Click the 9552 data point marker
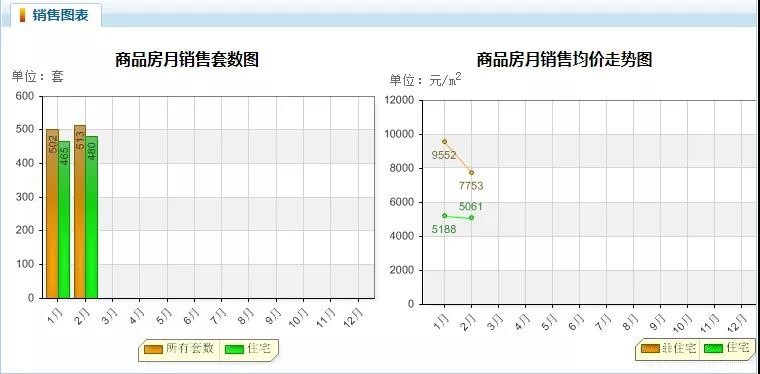This screenshot has height=374, width=760. tap(444, 141)
